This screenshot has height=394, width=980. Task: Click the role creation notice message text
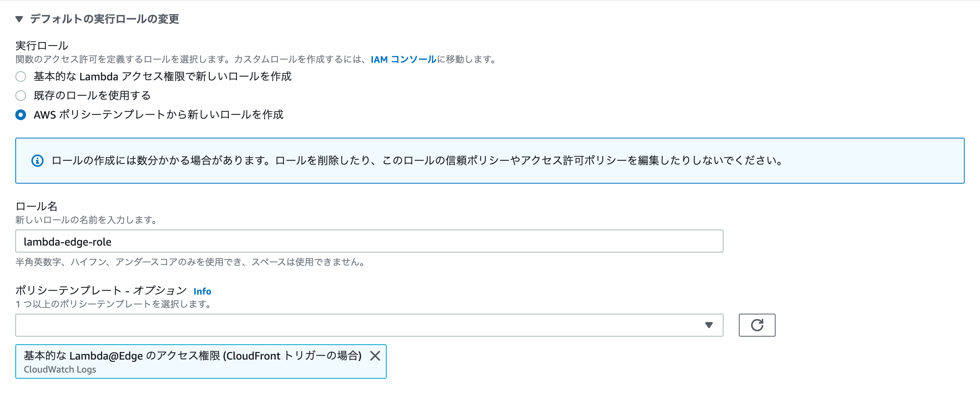coord(417,160)
